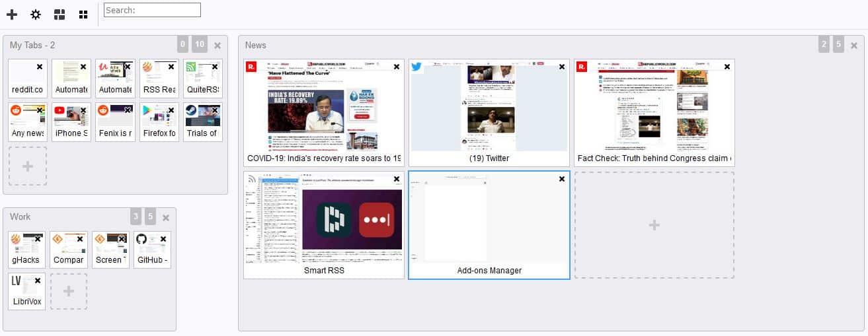Close the Smart RSS tab

pos(397,179)
